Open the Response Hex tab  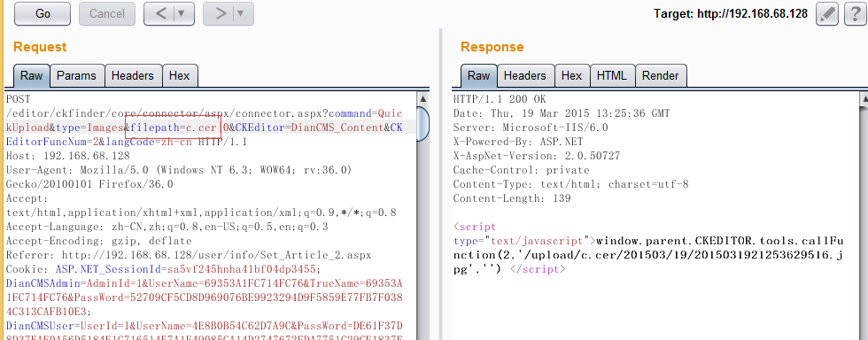click(572, 76)
